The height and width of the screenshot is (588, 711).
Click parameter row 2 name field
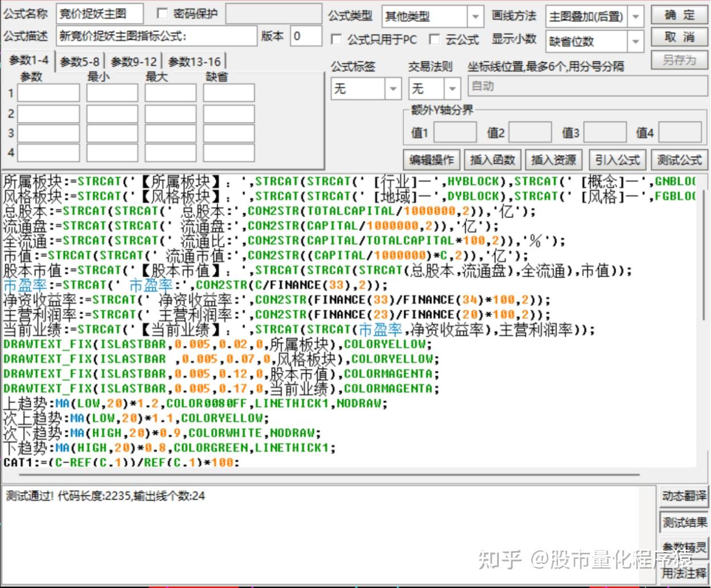[49, 113]
